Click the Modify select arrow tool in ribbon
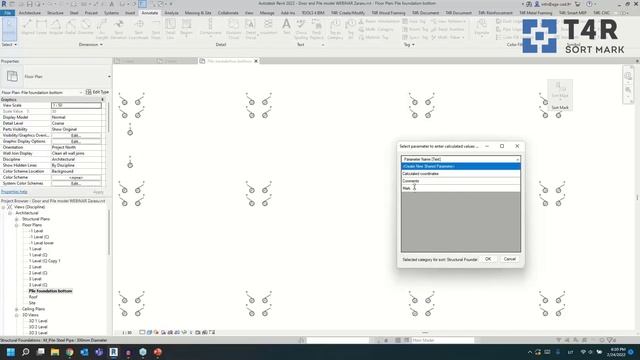This screenshot has height=360, width=640. 9,28
